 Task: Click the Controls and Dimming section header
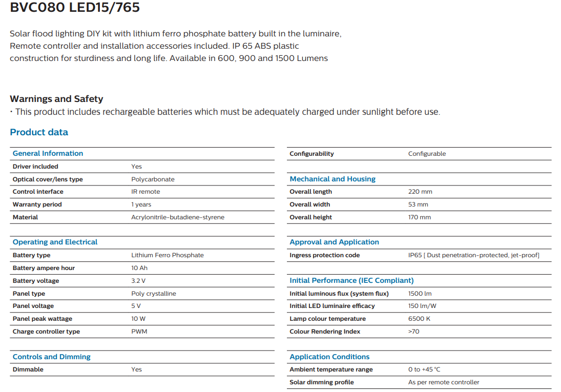click(x=51, y=357)
